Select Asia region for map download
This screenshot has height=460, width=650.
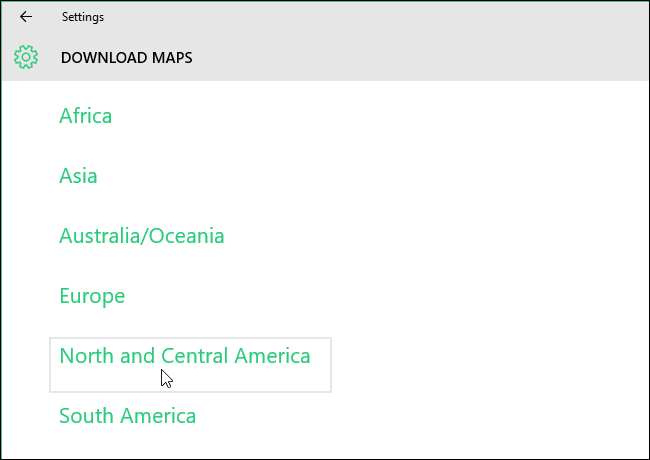[x=78, y=176]
